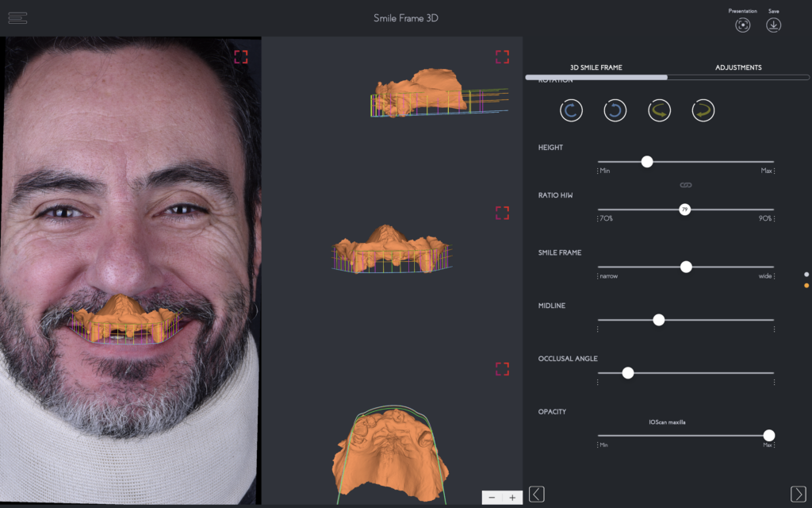Expand the face photo view to fullscreen
Viewport: 812px width, 508px height.
point(240,56)
